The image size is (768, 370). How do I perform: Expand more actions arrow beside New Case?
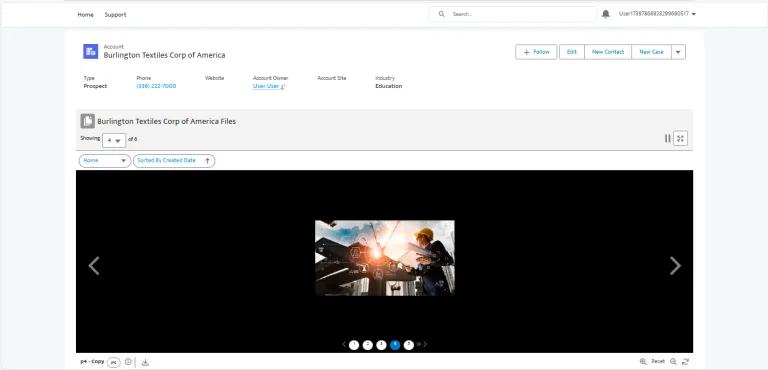pyautogui.click(x=678, y=52)
